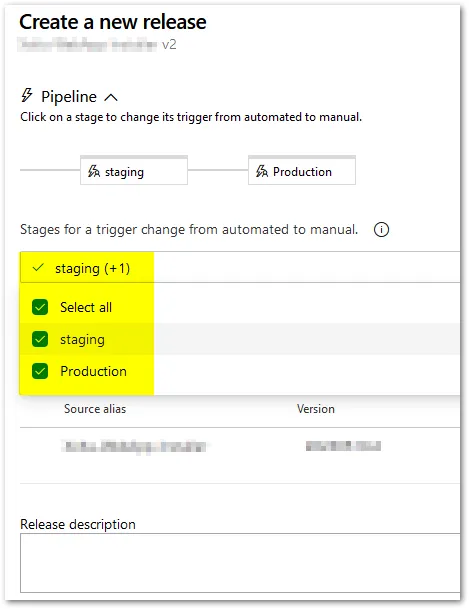The width and height of the screenshot is (469, 609).
Task: Select the staging option label in list
Action: click(x=82, y=340)
